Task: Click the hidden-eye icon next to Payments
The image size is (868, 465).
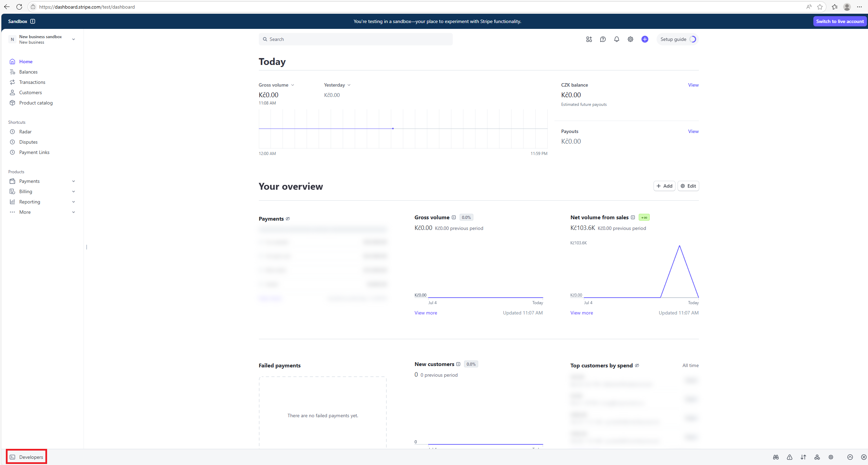Action: 288,219
